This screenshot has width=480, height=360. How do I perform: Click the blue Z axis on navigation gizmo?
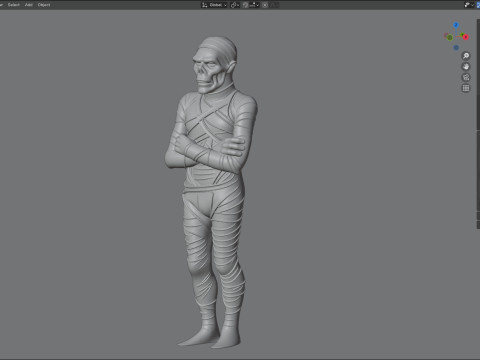click(x=456, y=25)
